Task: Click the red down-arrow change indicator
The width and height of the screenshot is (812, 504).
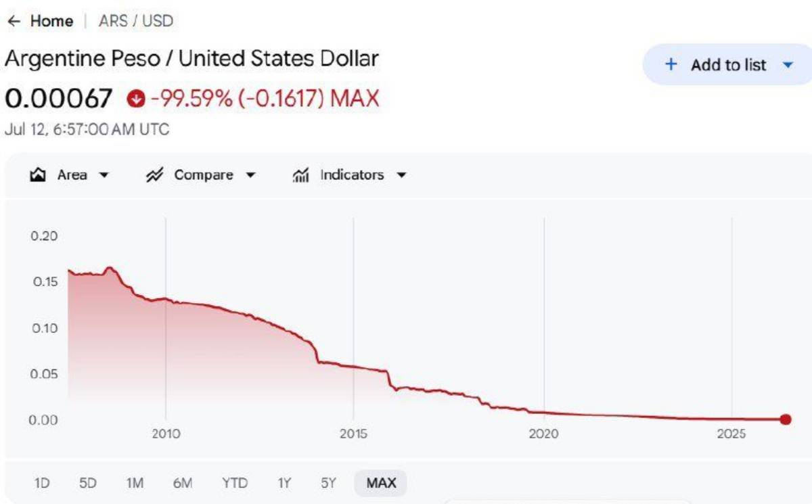Action: [136, 100]
